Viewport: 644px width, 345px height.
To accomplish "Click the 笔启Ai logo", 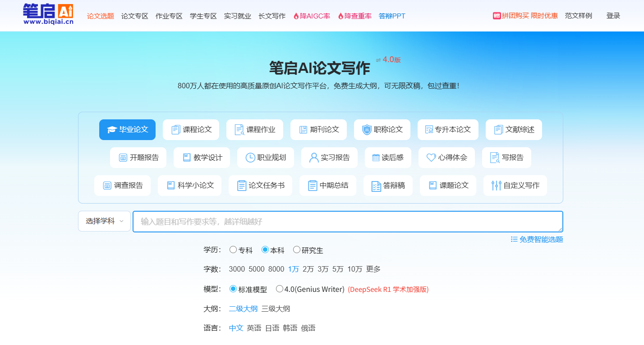I will point(48,14).
